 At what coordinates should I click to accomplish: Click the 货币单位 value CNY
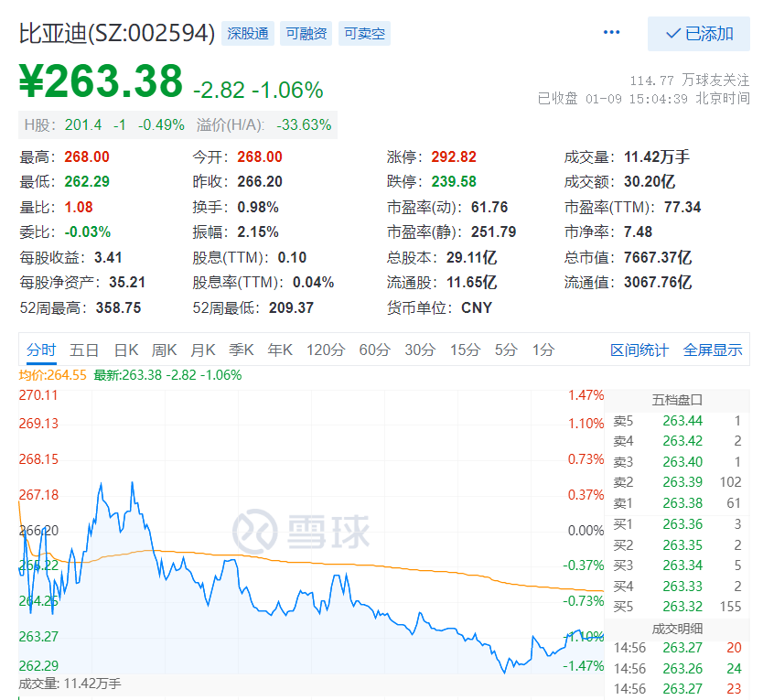pyautogui.click(x=477, y=308)
